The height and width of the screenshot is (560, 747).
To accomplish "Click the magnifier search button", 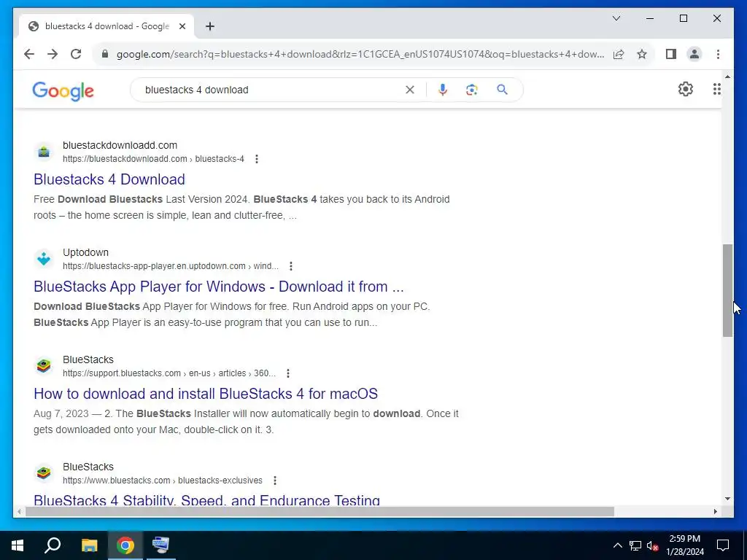I will [x=502, y=90].
